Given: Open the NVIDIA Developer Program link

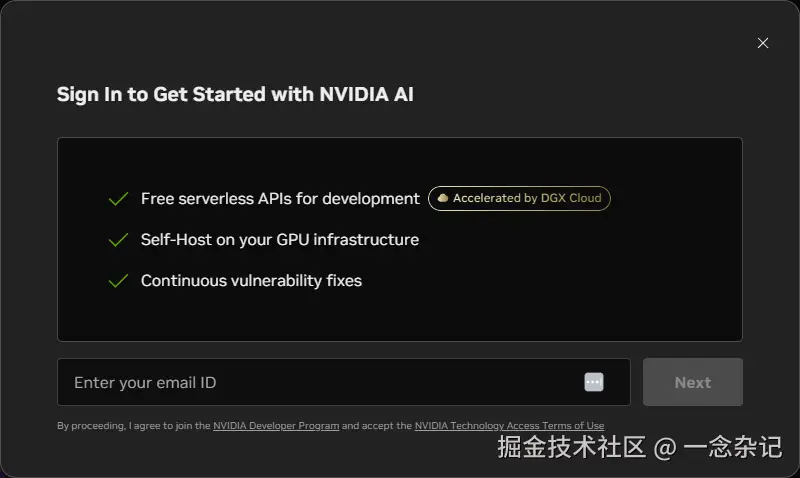Looking at the screenshot, I should click(276, 426).
